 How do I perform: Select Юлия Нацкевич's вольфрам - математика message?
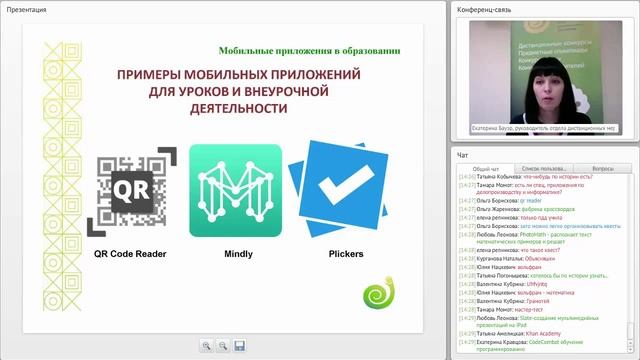(517, 293)
